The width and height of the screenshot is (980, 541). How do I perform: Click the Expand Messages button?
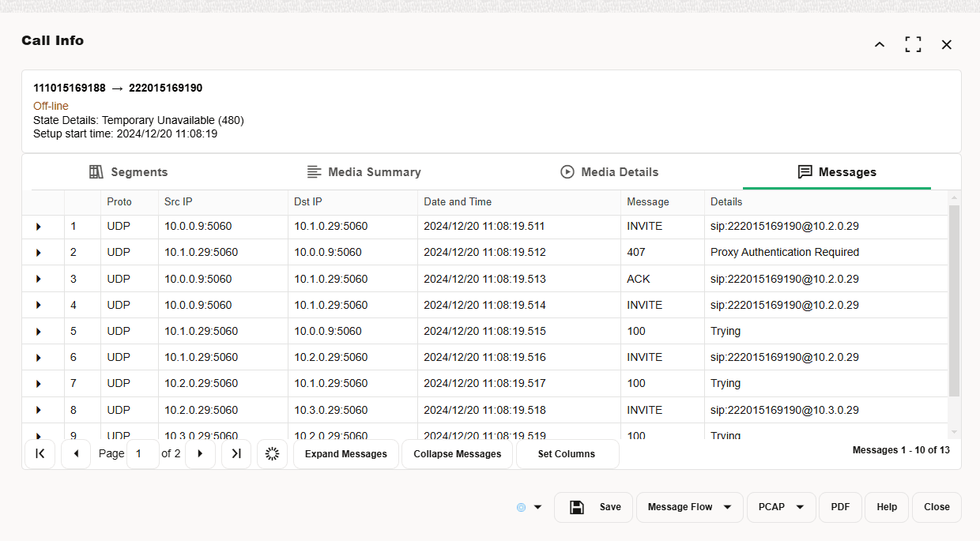(x=345, y=453)
